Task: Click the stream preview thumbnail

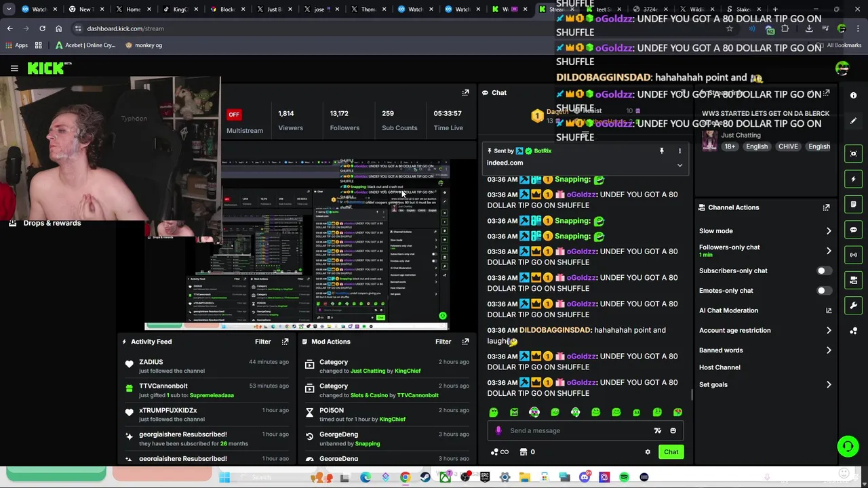Action: 297,244
